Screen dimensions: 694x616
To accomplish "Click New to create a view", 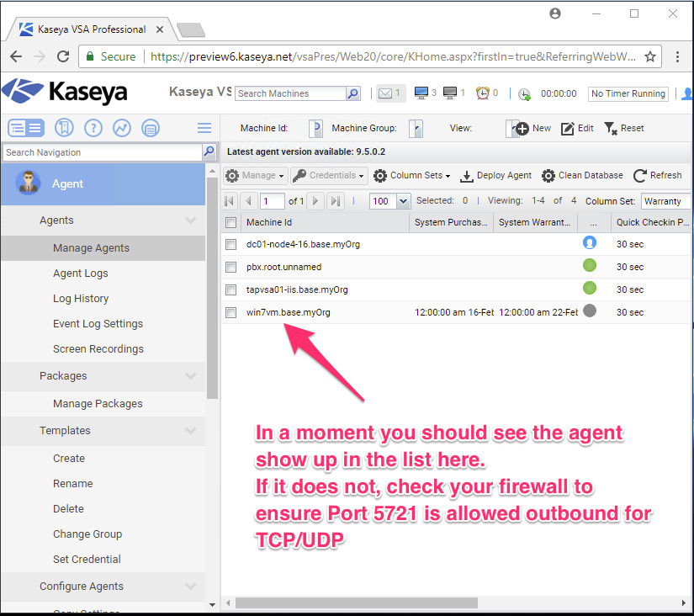I will click(x=533, y=129).
